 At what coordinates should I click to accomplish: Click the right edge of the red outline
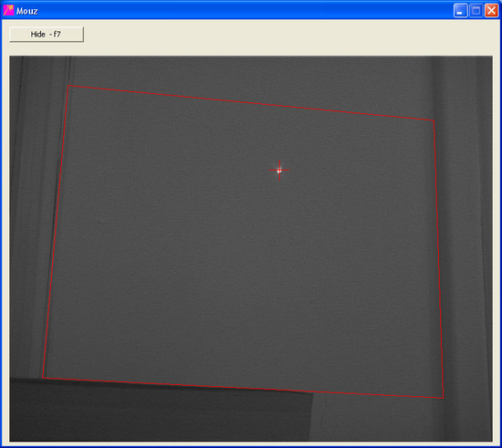tap(439, 259)
